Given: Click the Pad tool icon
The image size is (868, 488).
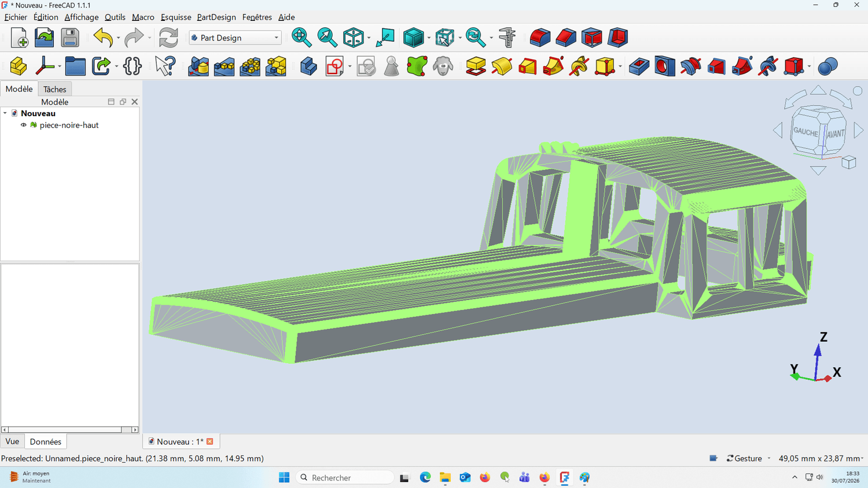Looking at the screenshot, I should pos(476,66).
